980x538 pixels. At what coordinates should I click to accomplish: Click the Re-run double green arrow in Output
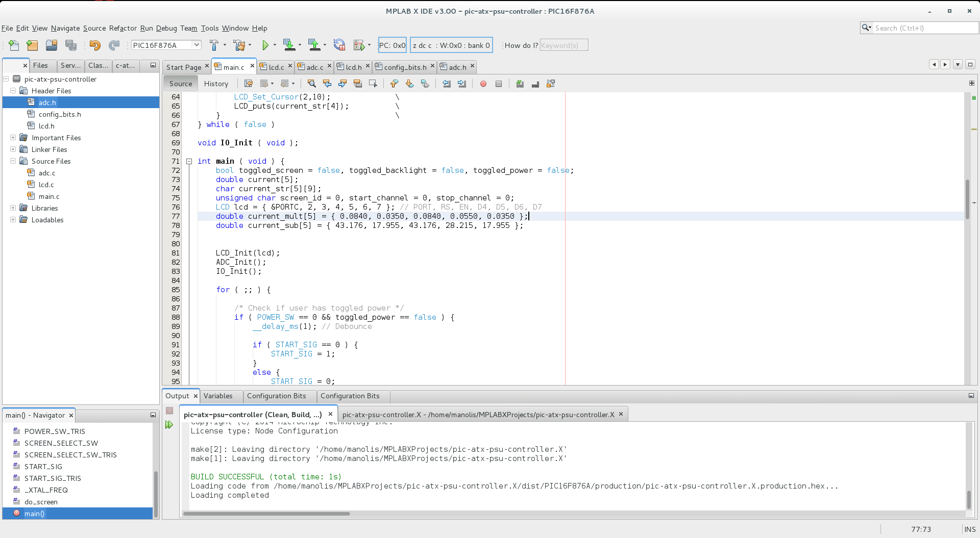click(169, 425)
